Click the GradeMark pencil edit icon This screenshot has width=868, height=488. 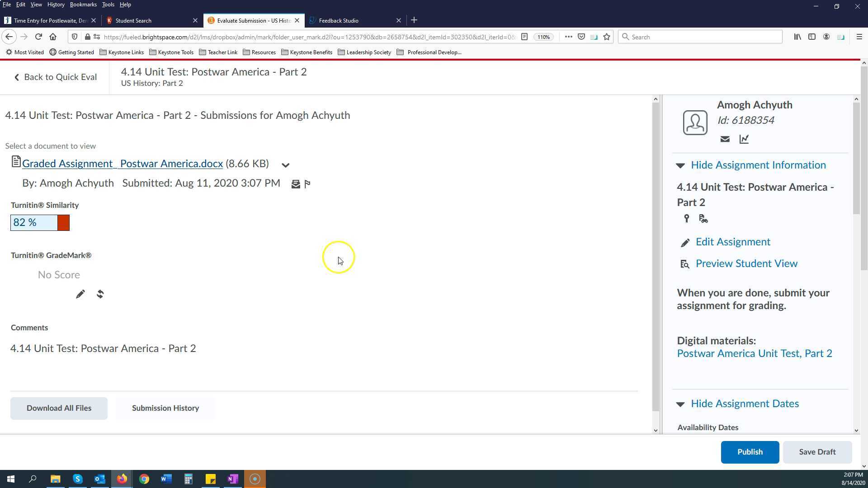pos(80,295)
